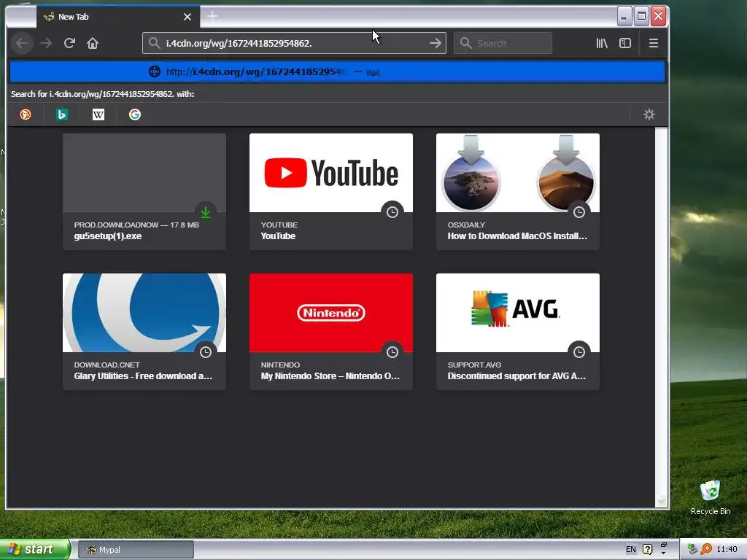
Task: Click the 'PROD.DOWNLOADNOW — 17.8 MB' label
Action: [x=136, y=225]
